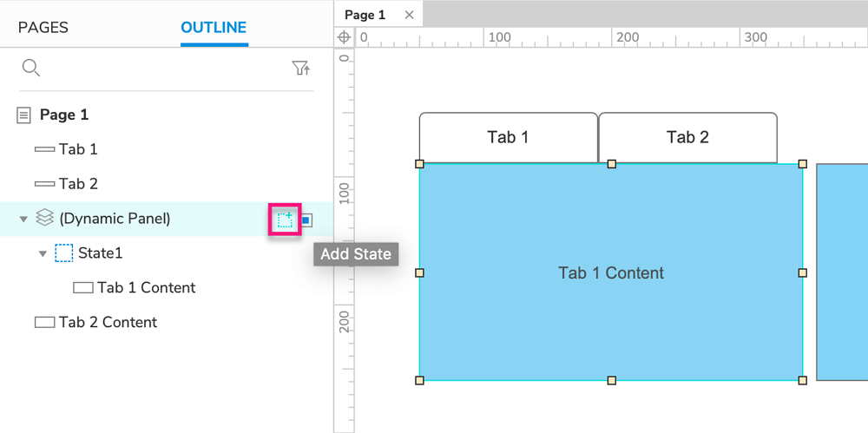The width and height of the screenshot is (868, 433).
Task: Switch to the Outline tab
Action: tap(214, 28)
